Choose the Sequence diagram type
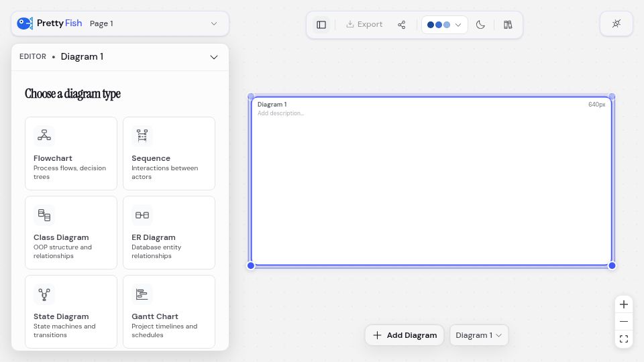 pos(169,154)
